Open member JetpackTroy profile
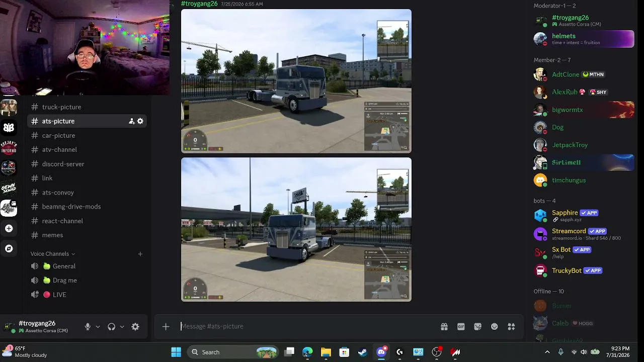644x362 pixels. pyautogui.click(x=584, y=145)
